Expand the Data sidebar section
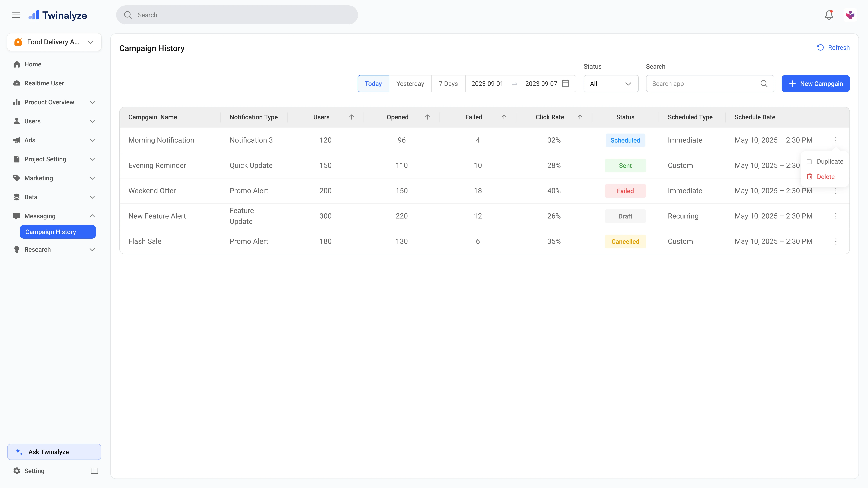868x488 pixels. click(54, 197)
